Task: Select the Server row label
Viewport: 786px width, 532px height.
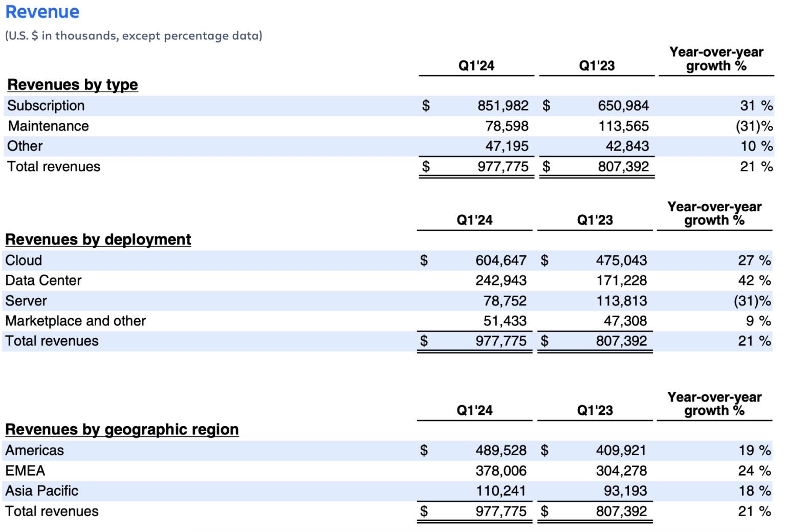Action: 26,301
